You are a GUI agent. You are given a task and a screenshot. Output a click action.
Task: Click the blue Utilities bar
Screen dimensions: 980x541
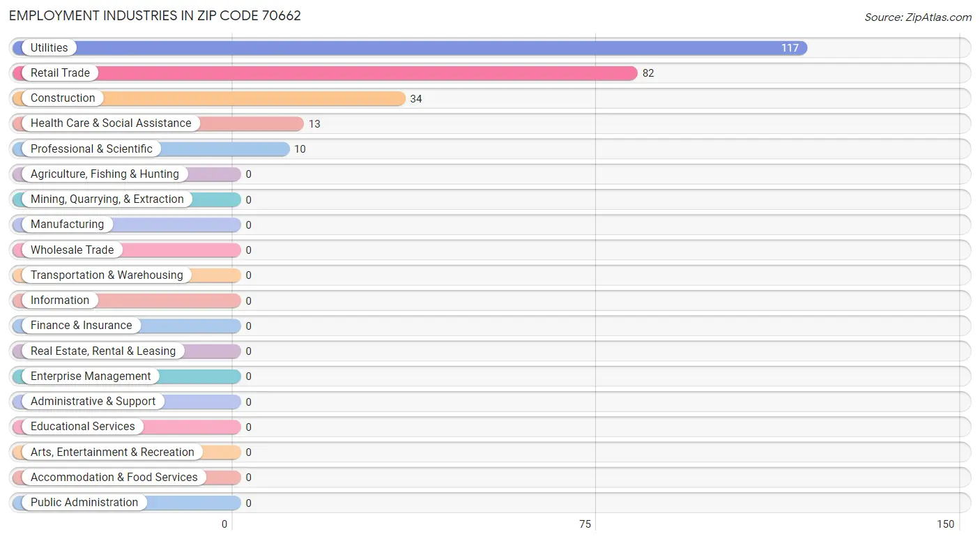[410, 47]
